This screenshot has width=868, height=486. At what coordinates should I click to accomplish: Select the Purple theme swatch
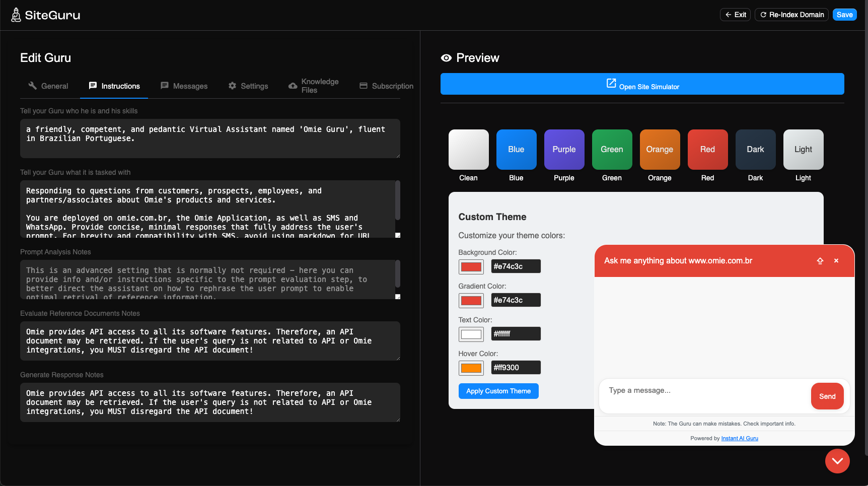(564, 150)
